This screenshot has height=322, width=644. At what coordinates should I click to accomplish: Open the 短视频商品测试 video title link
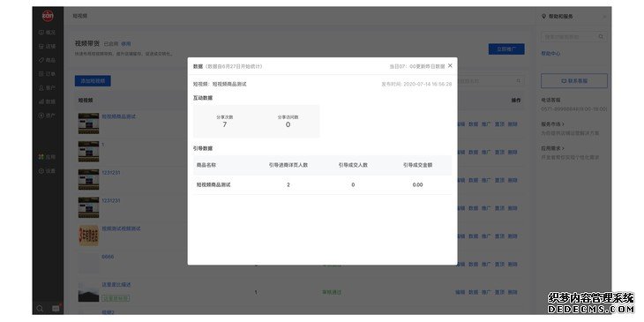pyautogui.click(x=119, y=116)
